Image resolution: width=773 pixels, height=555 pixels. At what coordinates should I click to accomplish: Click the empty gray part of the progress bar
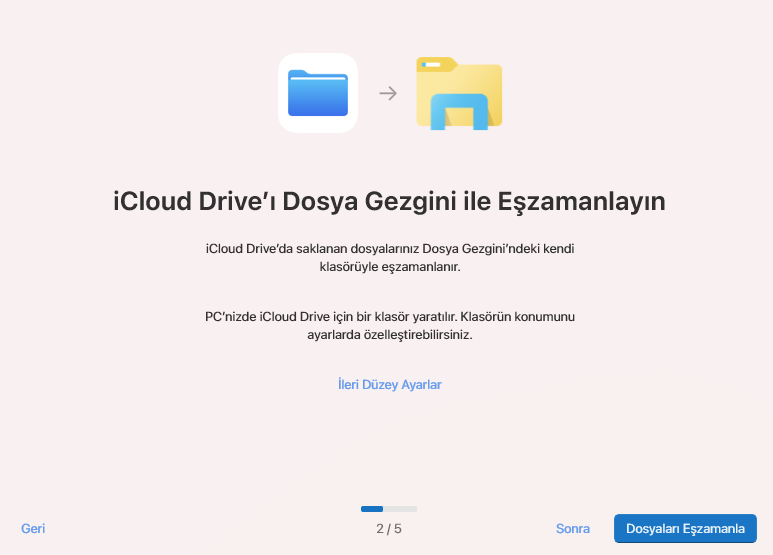click(x=400, y=509)
